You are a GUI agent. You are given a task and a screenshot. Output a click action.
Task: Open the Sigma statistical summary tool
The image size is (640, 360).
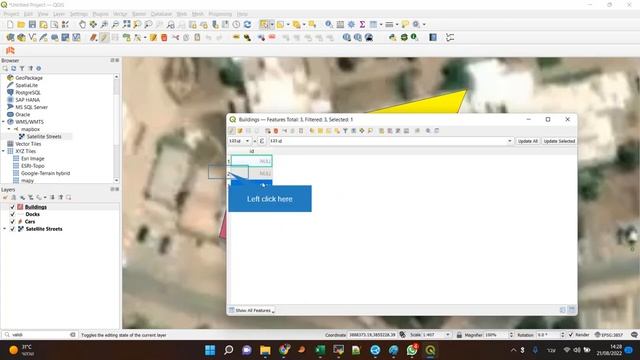(362, 25)
